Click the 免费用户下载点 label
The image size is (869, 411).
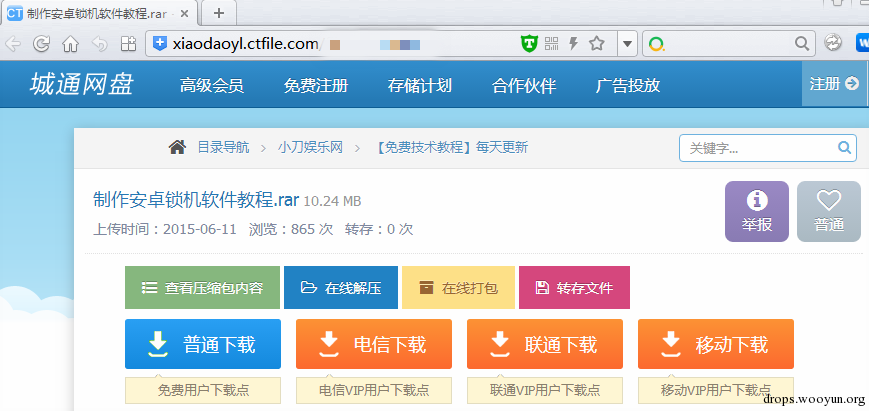point(203,391)
